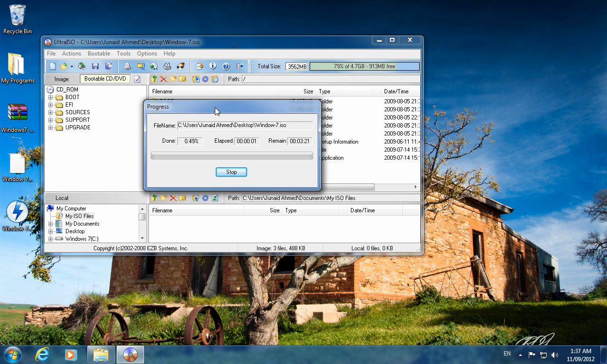Expand the SOURCES folder node
Image resolution: width=607 pixels, height=364 pixels.
coord(51,112)
